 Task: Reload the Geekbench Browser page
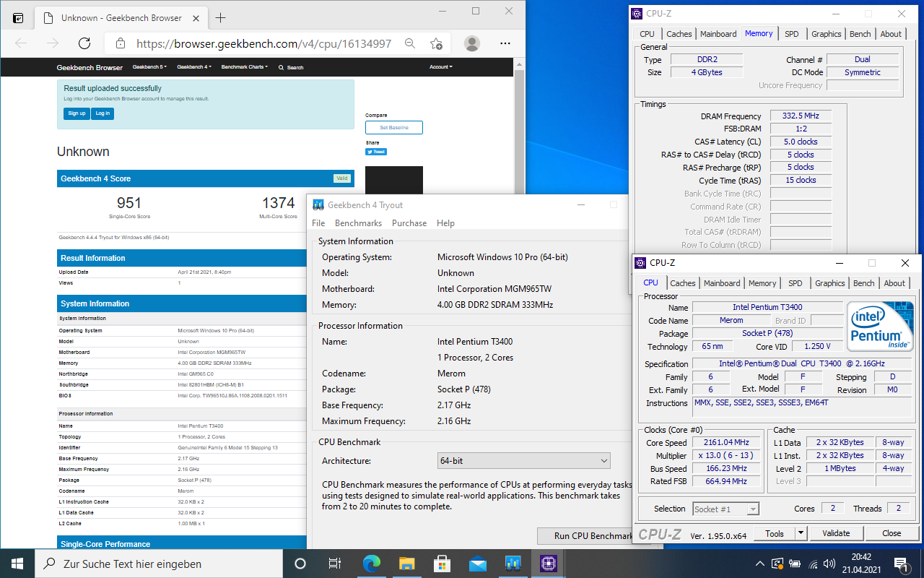point(84,43)
